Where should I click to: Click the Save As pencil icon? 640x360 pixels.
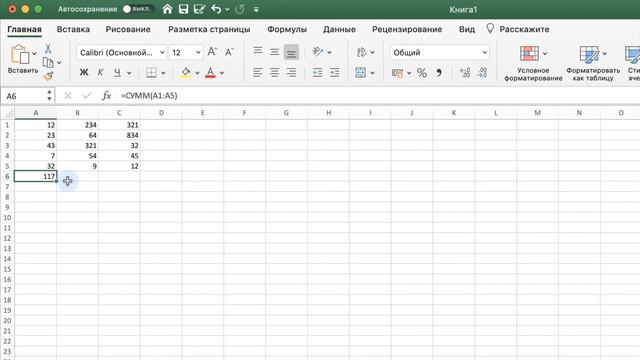(200, 9)
